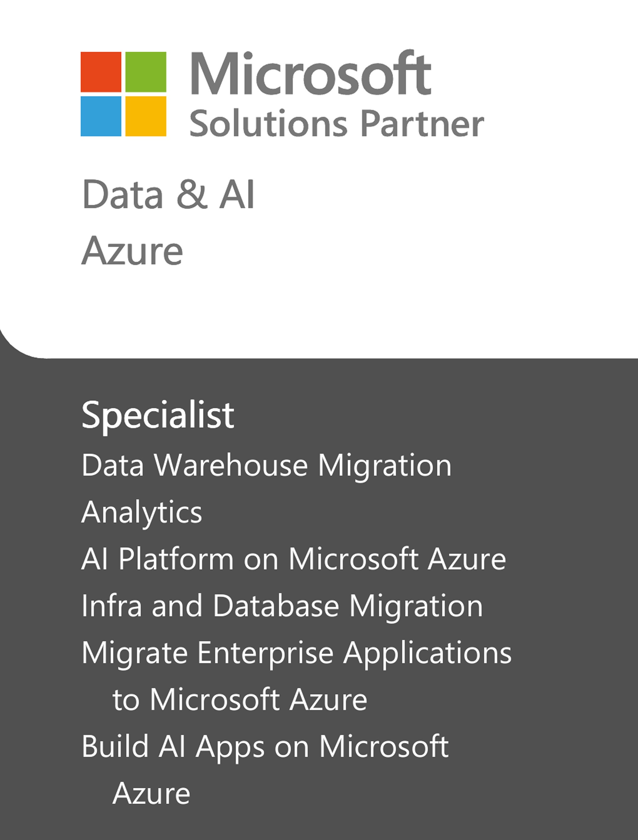Select the Data & AI designation

tap(168, 194)
